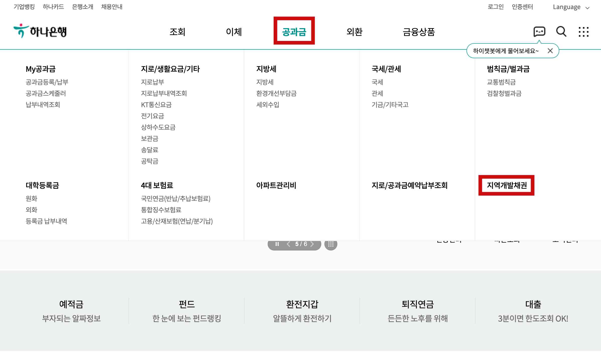601x364 pixels.
Task: Open the 아파트관리비 section
Action: click(276, 186)
